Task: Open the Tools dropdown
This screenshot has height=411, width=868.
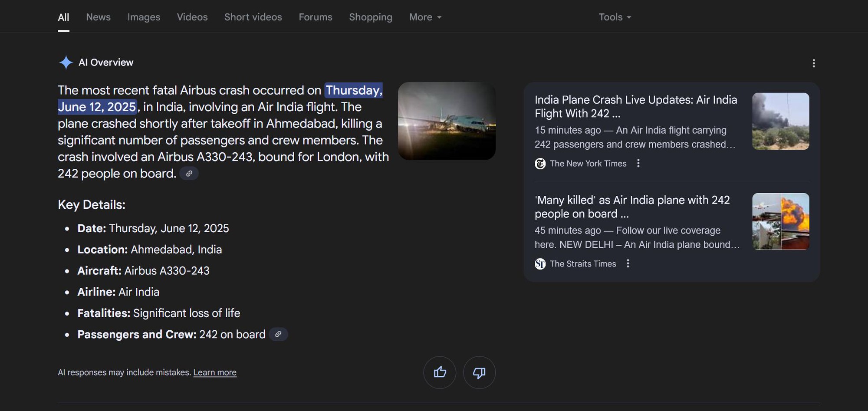Action: [615, 17]
